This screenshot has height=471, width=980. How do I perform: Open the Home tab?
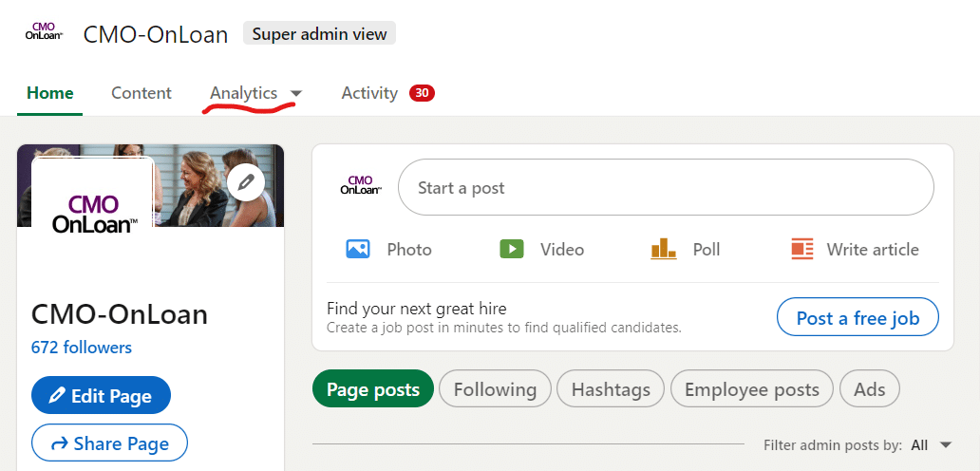pyautogui.click(x=50, y=93)
